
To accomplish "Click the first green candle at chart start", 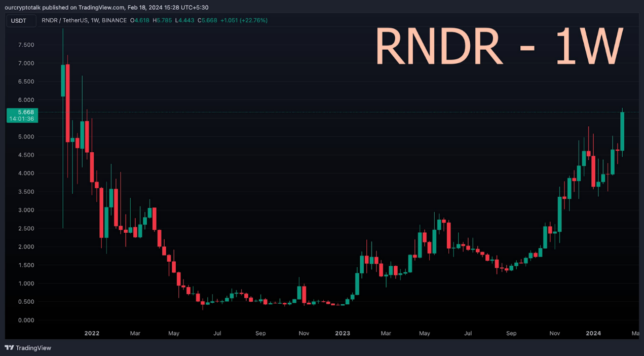I will 63,80.
